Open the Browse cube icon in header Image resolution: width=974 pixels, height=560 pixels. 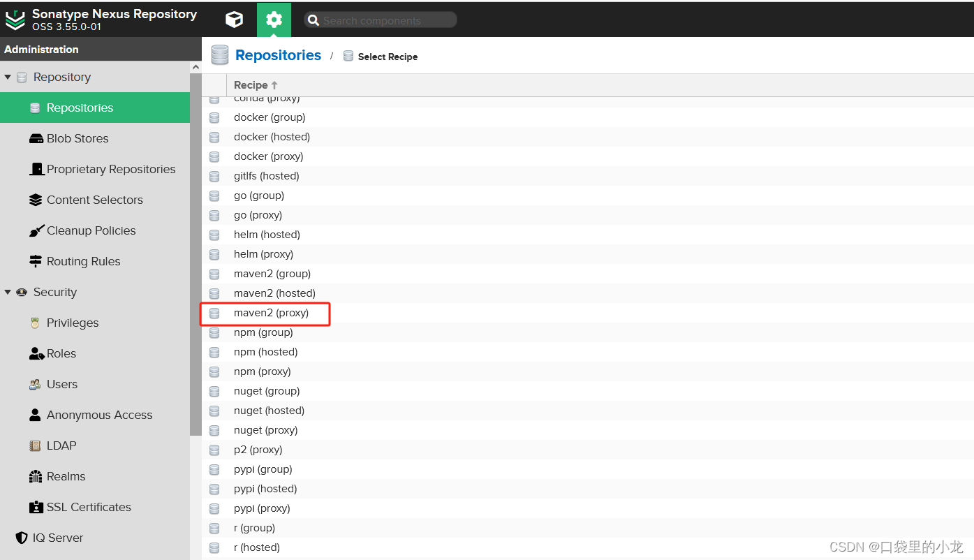235,20
